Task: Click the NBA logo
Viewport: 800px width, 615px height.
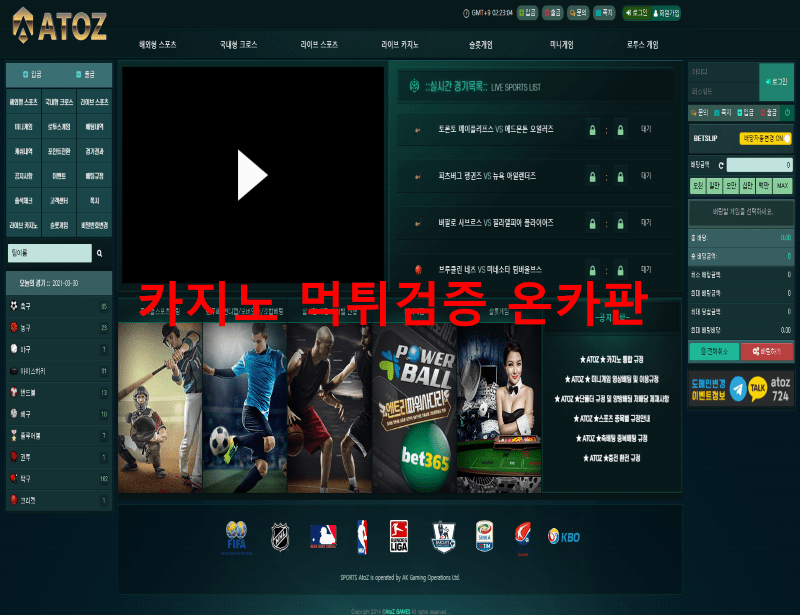Action: [x=362, y=537]
